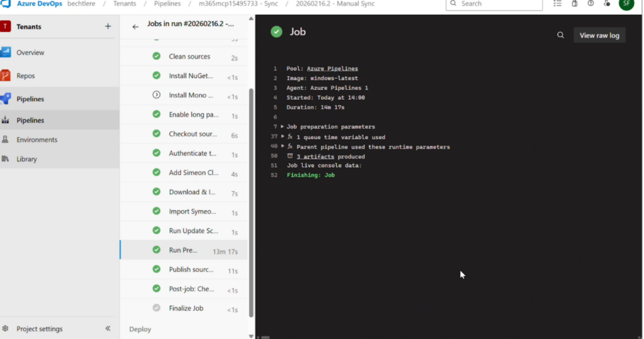Collapse the sidebar using double chevron
The height and width of the screenshot is (339, 644).
pos(108,328)
